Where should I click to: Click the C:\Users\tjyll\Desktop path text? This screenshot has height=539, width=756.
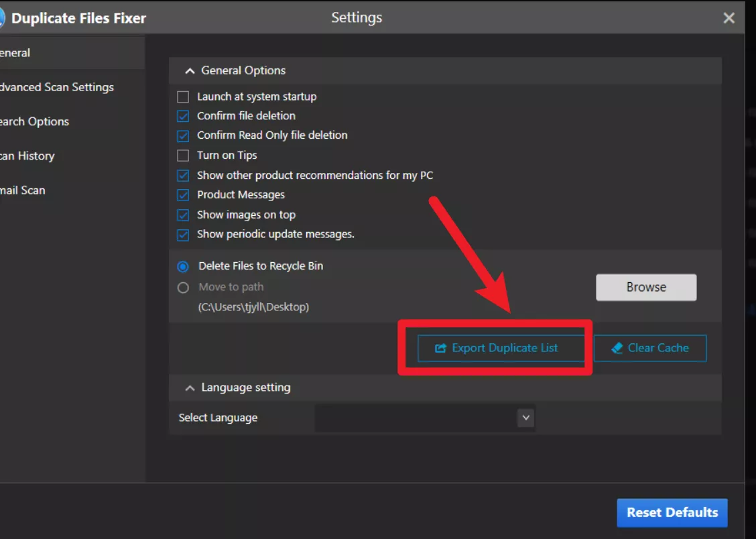tap(253, 307)
